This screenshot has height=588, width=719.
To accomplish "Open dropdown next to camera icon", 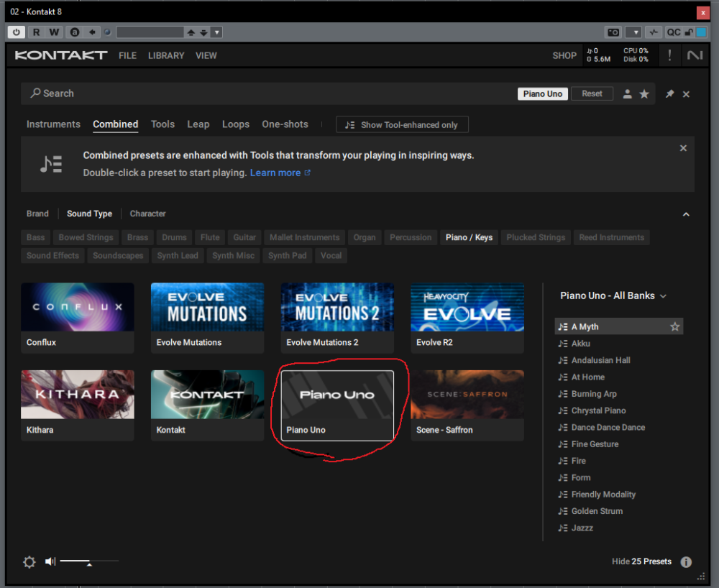I will (636, 32).
